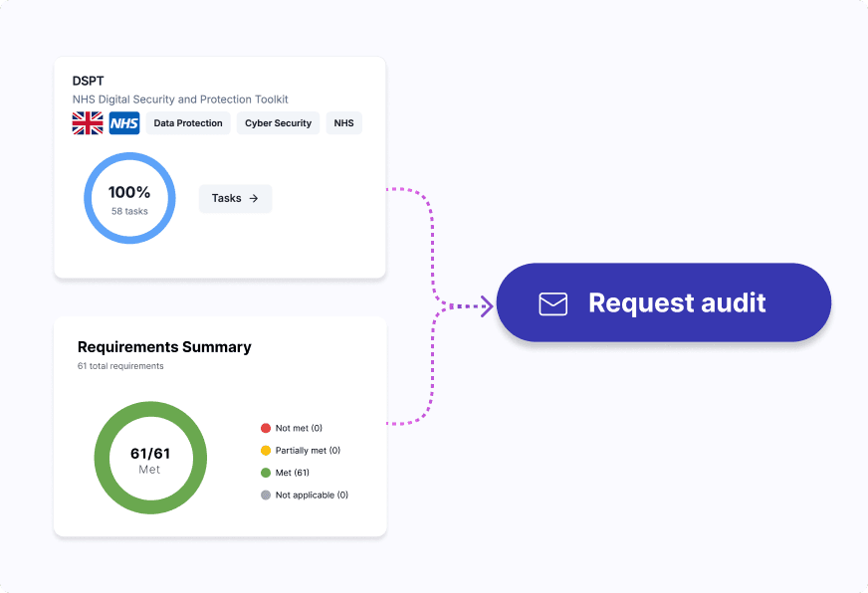Select the yellow Partially met legend dot
This screenshot has height=593, width=868.
tap(266, 451)
